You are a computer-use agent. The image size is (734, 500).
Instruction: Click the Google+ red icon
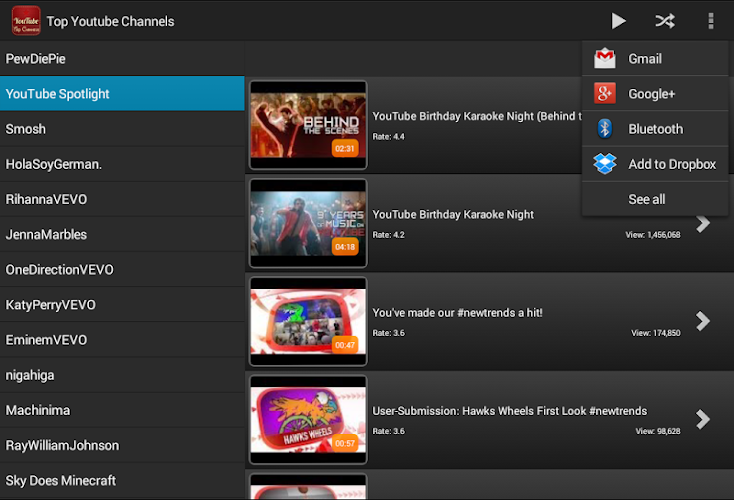tap(604, 93)
